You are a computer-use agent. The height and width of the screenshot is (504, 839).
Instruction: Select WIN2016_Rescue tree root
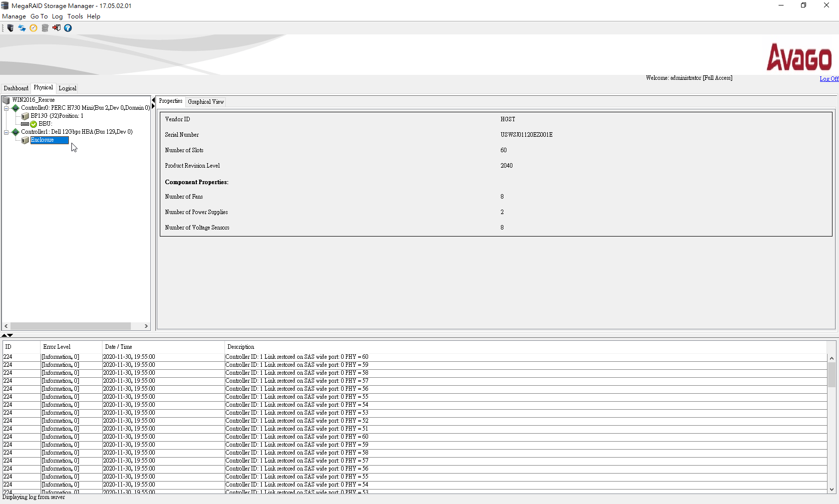point(33,100)
